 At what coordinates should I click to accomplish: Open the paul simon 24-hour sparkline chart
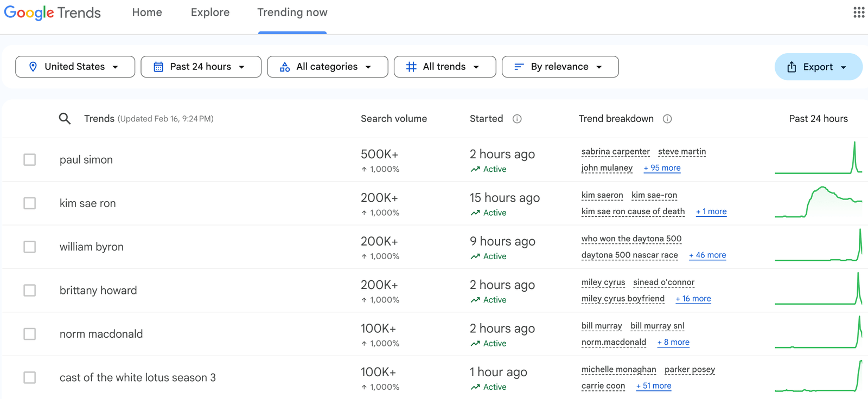pyautogui.click(x=818, y=158)
